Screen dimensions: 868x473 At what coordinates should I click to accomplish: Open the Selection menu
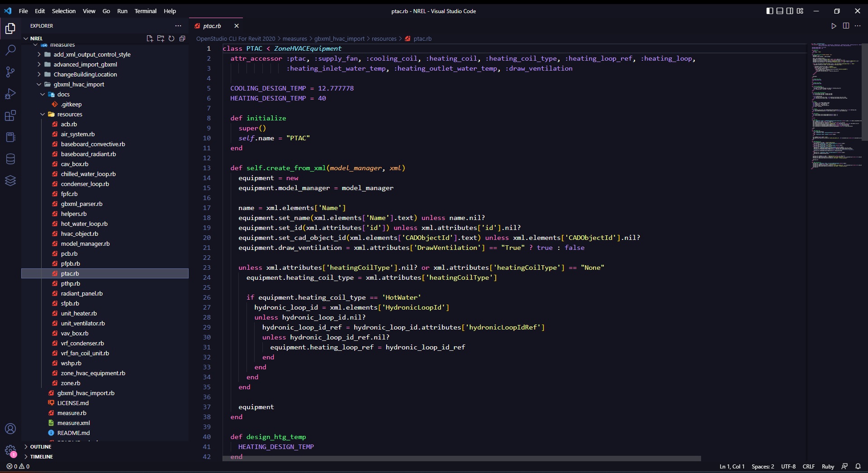click(x=64, y=11)
